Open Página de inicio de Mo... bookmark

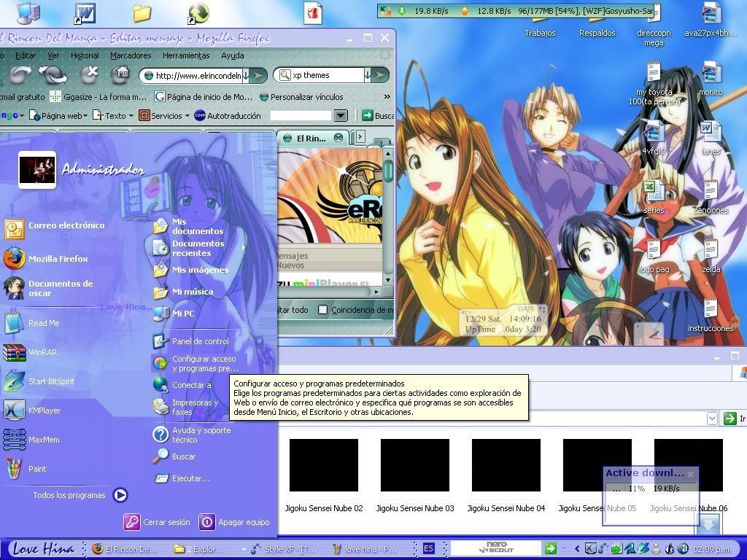click(204, 97)
